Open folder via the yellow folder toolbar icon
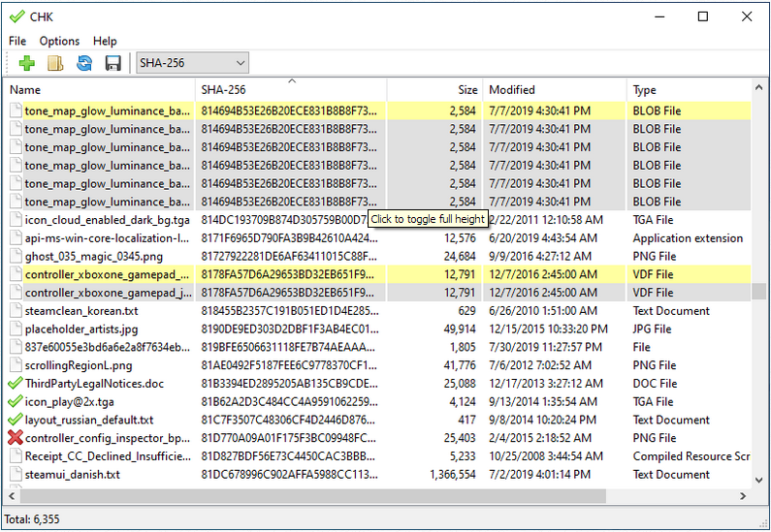Screen dimensions: 771x532 pos(55,63)
